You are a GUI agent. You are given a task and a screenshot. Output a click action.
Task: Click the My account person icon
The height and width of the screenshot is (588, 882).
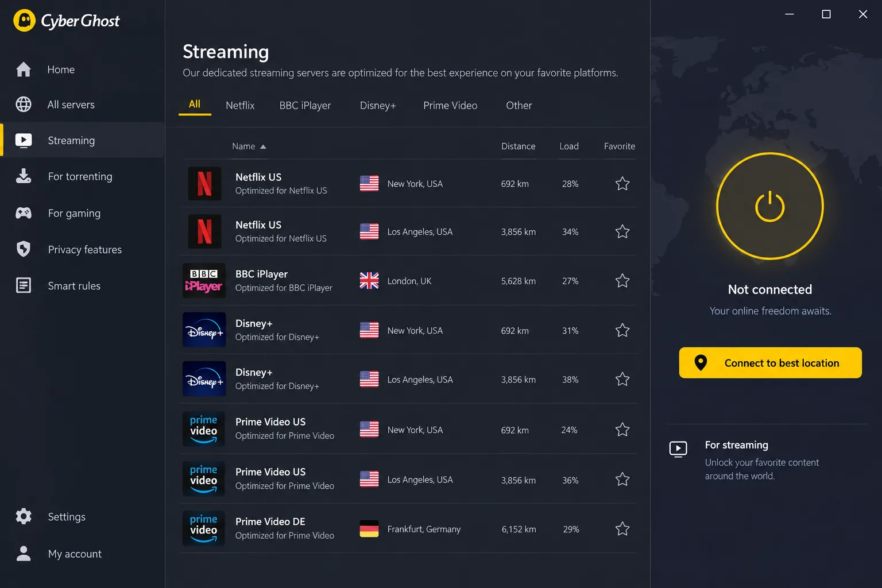(x=24, y=554)
